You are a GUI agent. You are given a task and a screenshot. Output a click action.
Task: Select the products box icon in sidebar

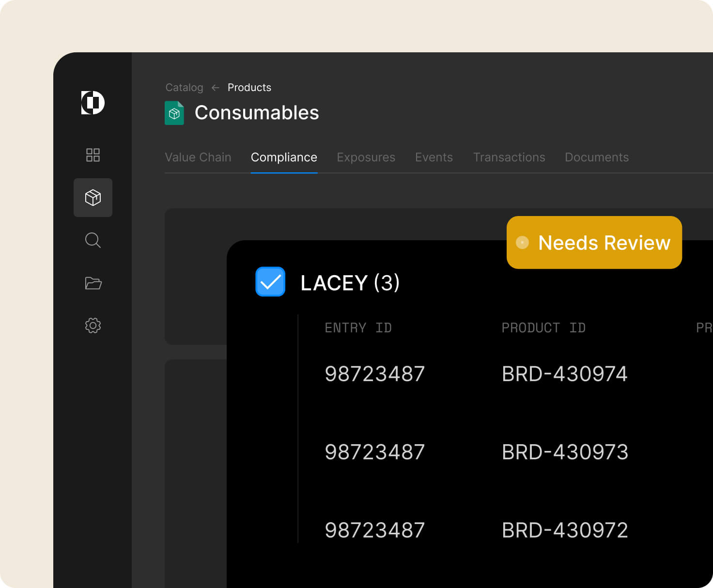point(93,198)
